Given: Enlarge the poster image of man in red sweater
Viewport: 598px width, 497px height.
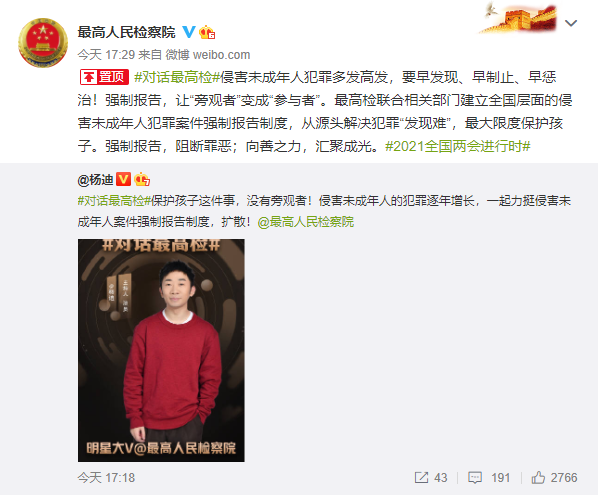Looking at the screenshot, I should (161, 350).
